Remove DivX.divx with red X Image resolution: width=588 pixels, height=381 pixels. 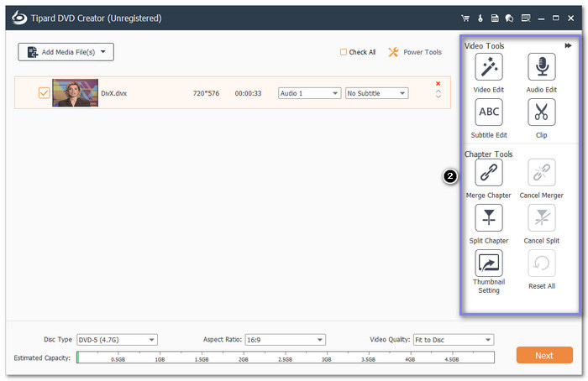pos(438,84)
